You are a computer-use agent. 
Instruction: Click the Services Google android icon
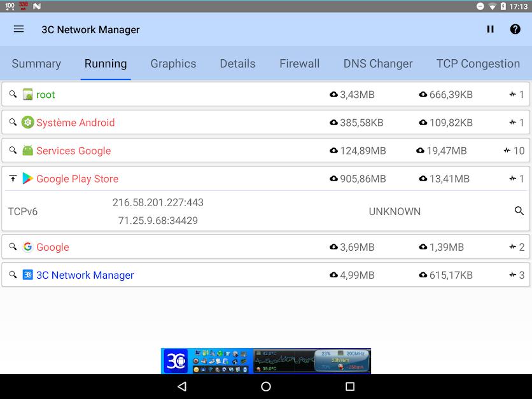[x=28, y=150]
